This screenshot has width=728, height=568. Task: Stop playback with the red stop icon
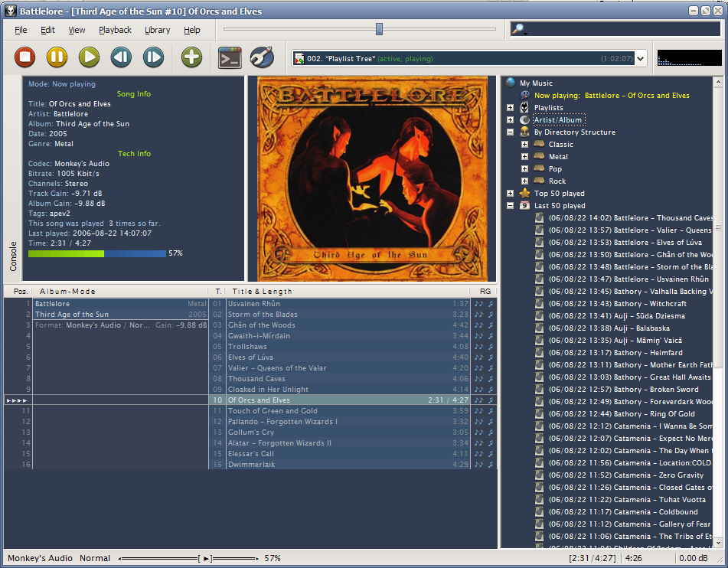[24, 57]
